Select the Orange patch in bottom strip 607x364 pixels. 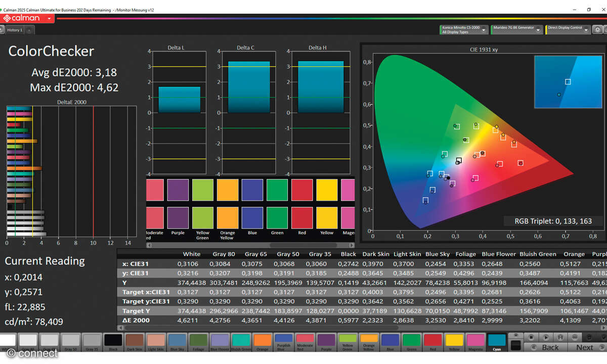click(x=262, y=341)
